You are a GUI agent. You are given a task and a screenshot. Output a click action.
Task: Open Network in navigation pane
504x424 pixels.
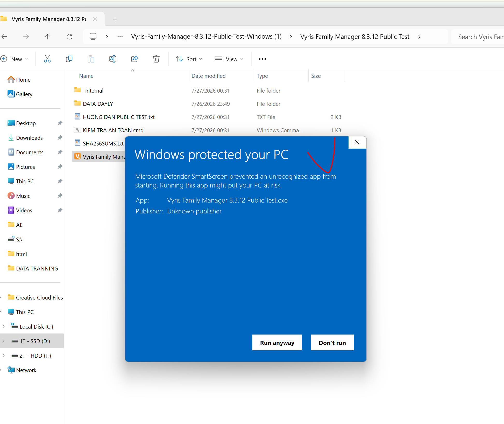point(26,370)
